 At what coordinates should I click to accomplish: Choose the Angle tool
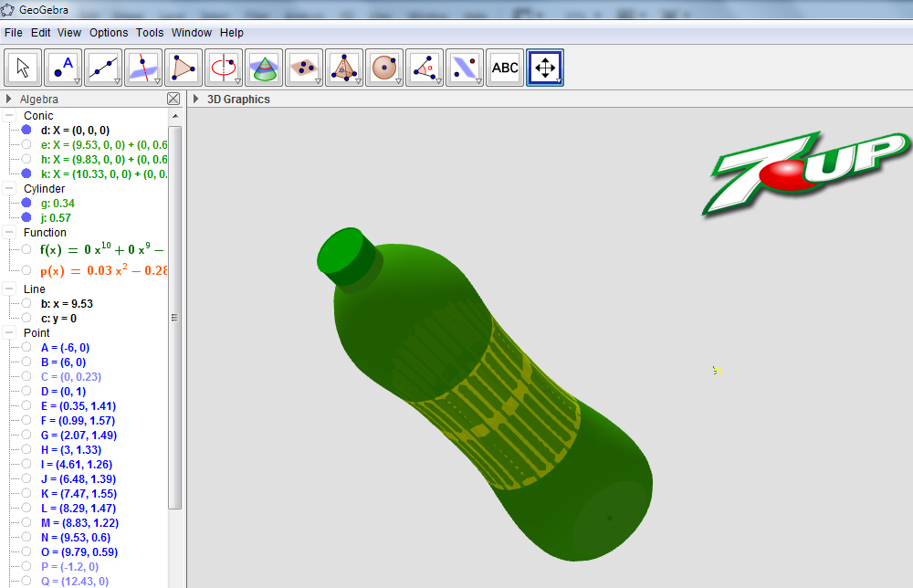click(425, 68)
